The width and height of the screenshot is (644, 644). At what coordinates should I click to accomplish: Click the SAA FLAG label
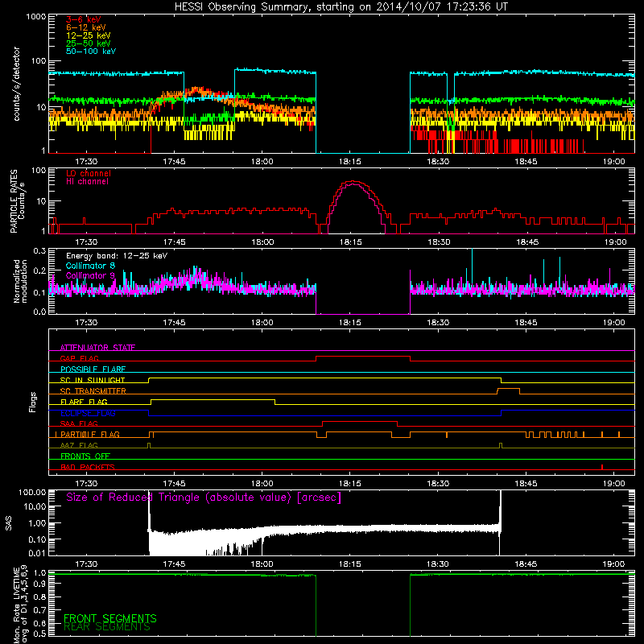[79, 423]
